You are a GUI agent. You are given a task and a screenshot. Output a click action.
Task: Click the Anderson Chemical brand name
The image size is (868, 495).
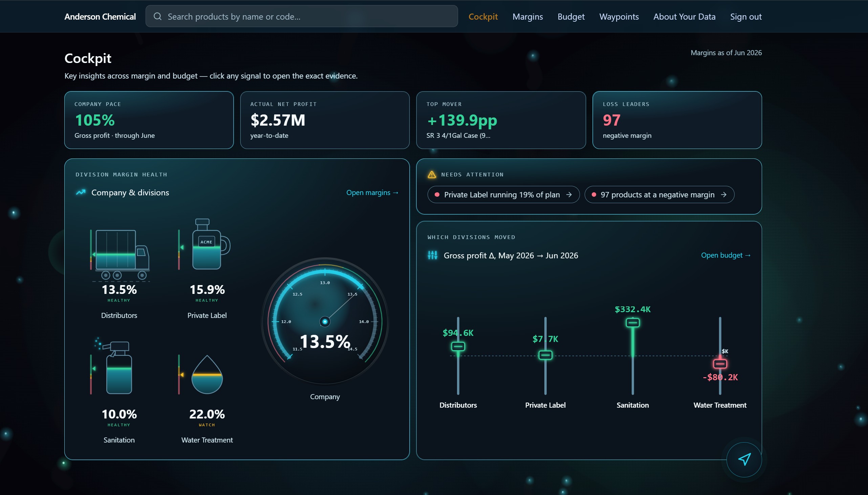(100, 16)
